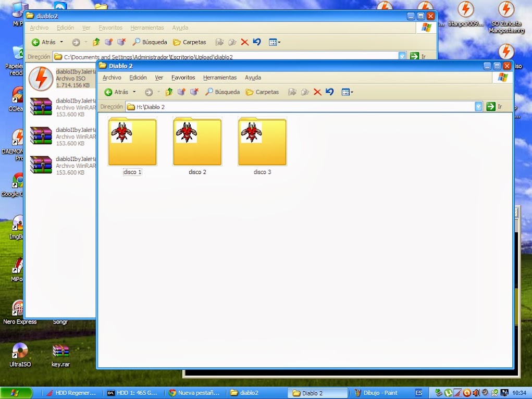Select the third WinRAR archive in diablo2 window
Screen dimensions: 532x399
(63, 166)
